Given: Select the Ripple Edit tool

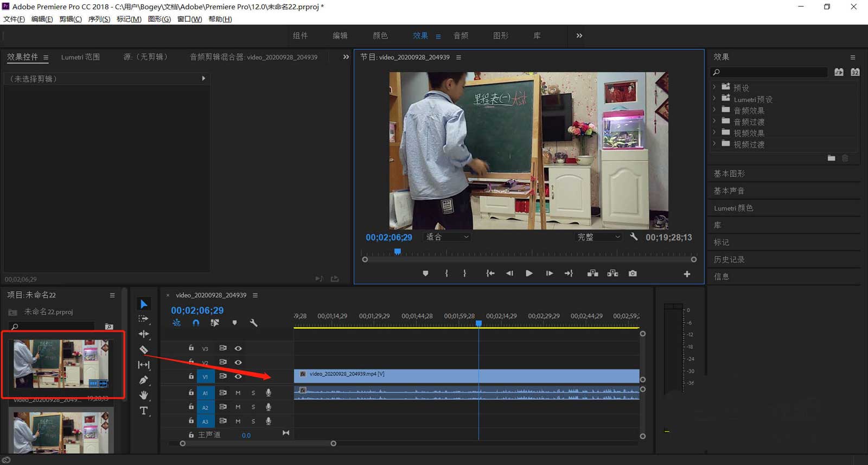Looking at the screenshot, I should pos(144,334).
